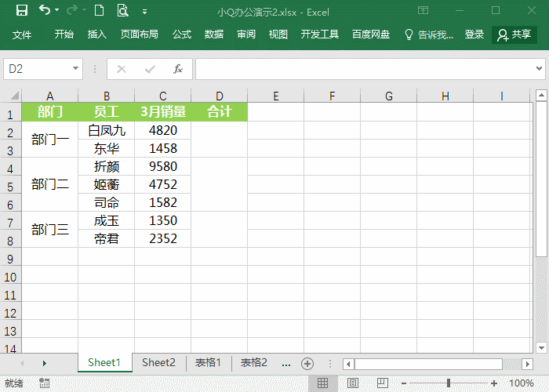Viewport: 549px width, 392px height.
Task: Click the New Sheet plus icon
Action: pos(307,364)
